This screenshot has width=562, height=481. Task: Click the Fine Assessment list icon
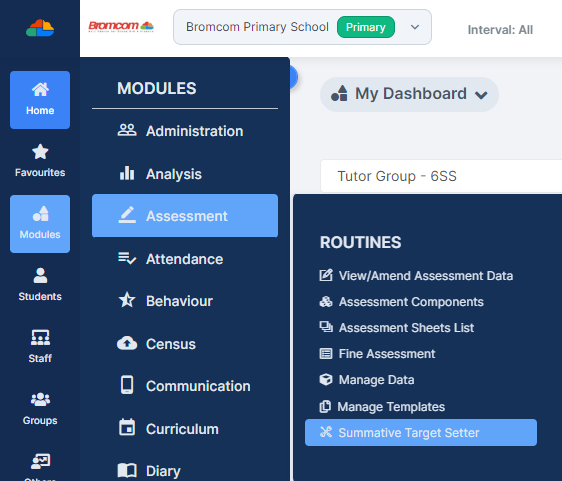pos(326,353)
